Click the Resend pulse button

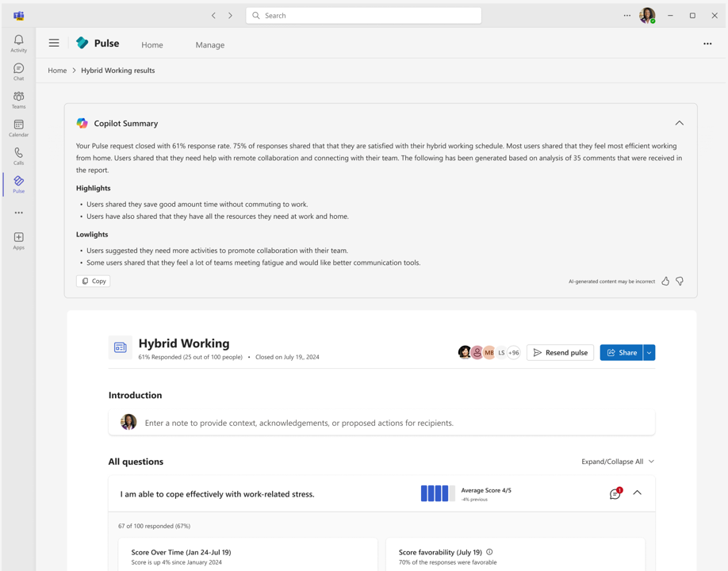pyautogui.click(x=560, y=352)
